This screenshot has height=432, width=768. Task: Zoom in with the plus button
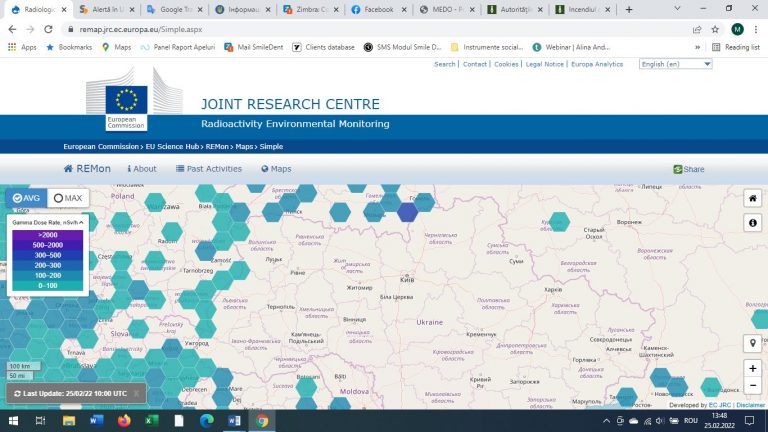coord(752,368)
